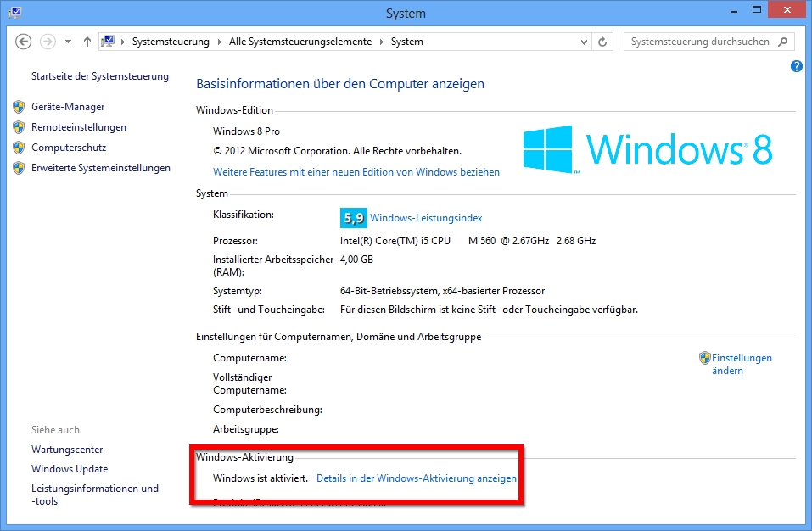Click shield icon beside Computerschutz
The image size is (812, 531).
19,148
